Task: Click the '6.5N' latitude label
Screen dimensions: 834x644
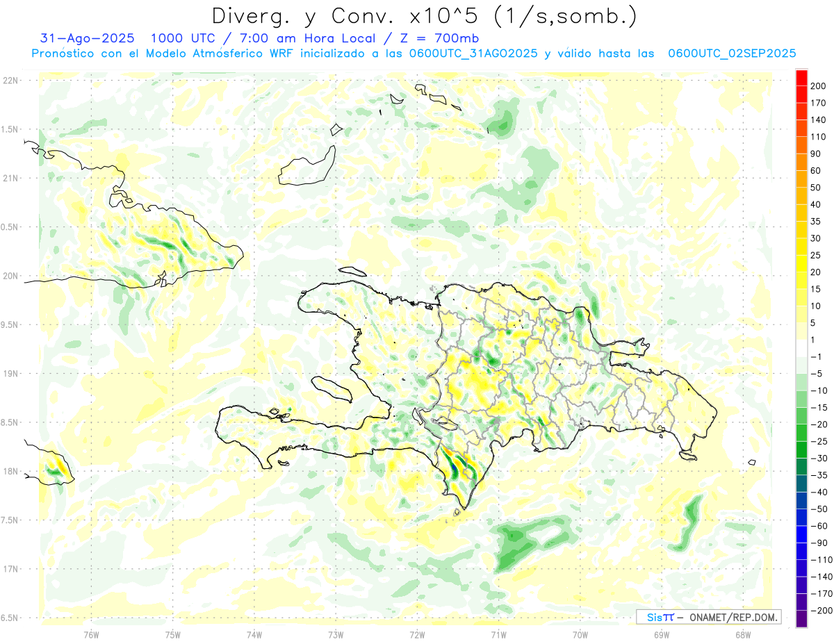Action: tap(9, 618)
